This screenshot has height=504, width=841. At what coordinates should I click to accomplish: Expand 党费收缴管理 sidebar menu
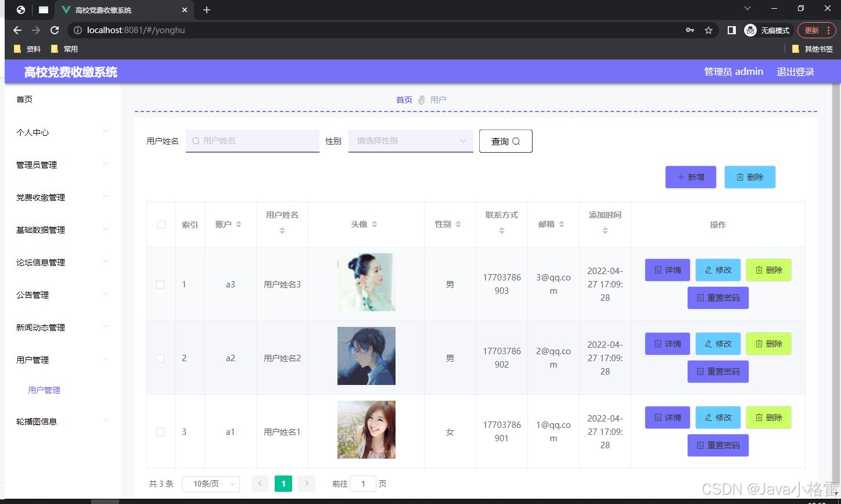[62, 197]
